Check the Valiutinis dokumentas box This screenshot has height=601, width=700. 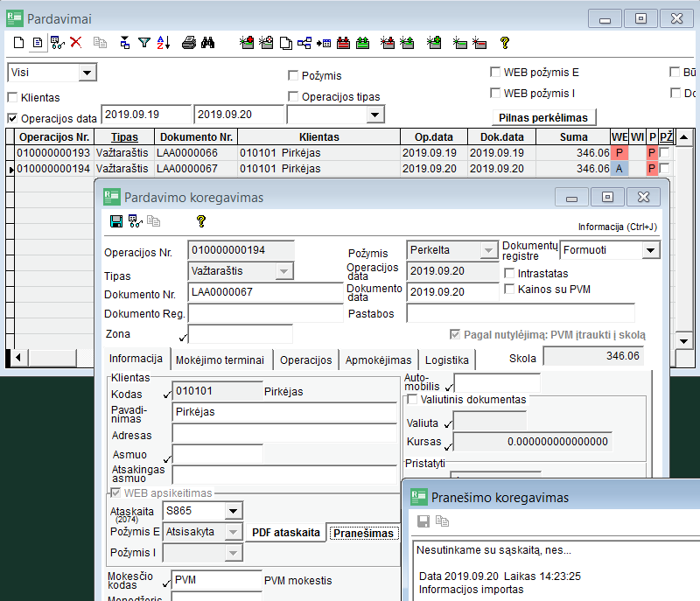pyautogui.click(x=412, y=399)
